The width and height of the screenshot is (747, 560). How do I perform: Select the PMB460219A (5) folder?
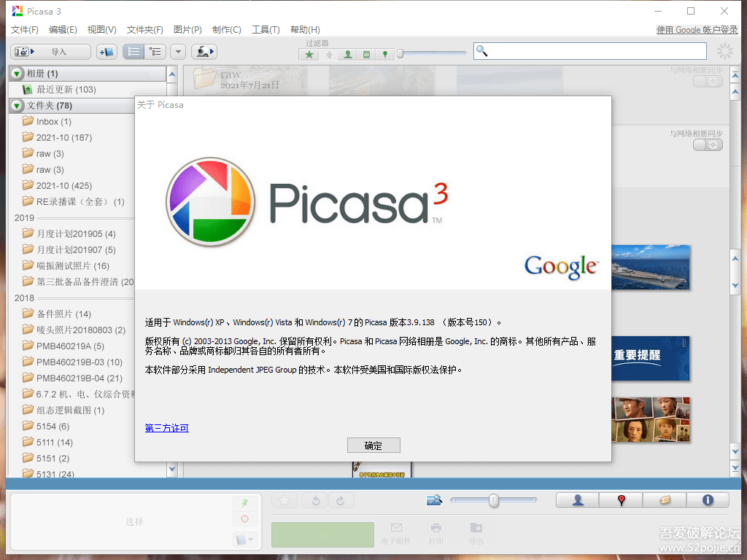tap(63, 346)
